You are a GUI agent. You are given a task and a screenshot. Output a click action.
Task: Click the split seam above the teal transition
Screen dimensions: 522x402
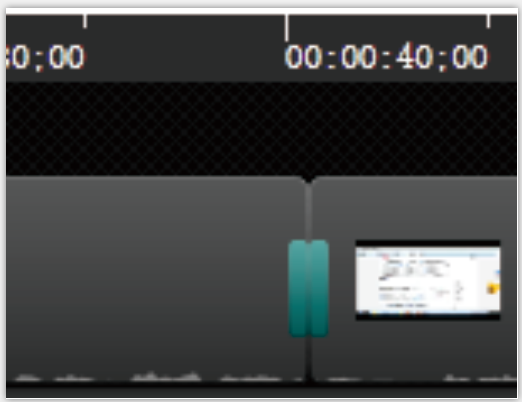pyautogui.click(x=308, y=212)
